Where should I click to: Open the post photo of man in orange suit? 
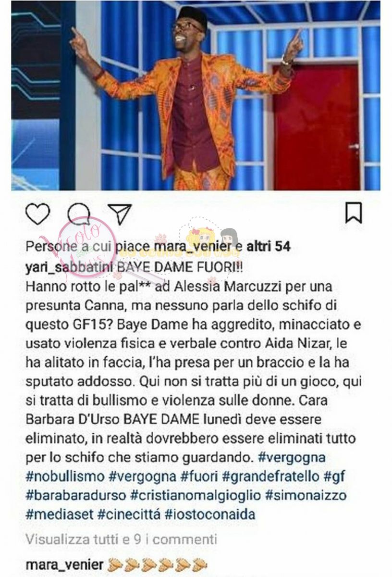(x=196, y=95)
